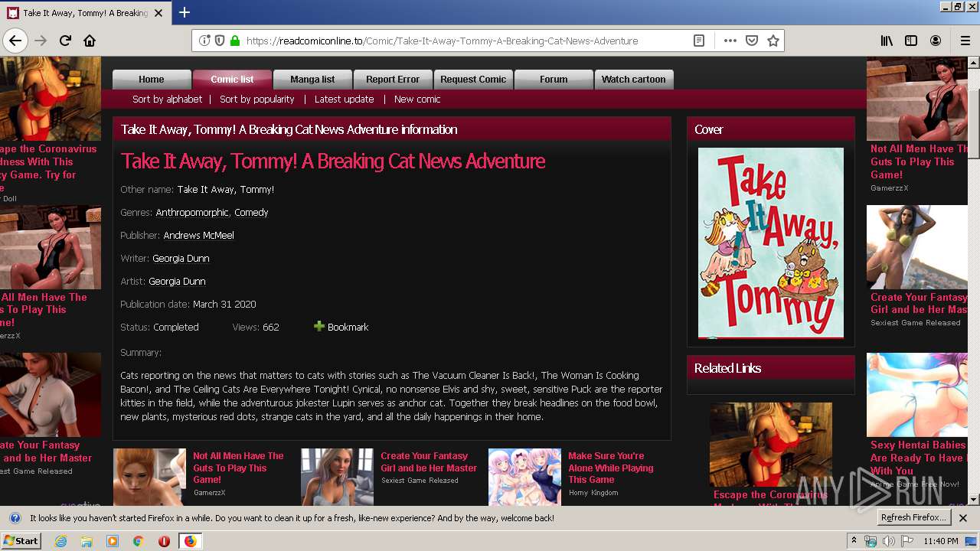Screen dimensions: 980x551
Task: Open tracking protection shield icon
Action: click(x=220, y=41)
